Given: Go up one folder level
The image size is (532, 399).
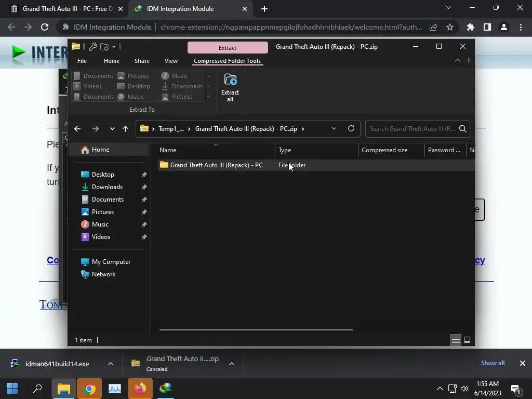Looking at the screenshot, I should coord(126,129).
